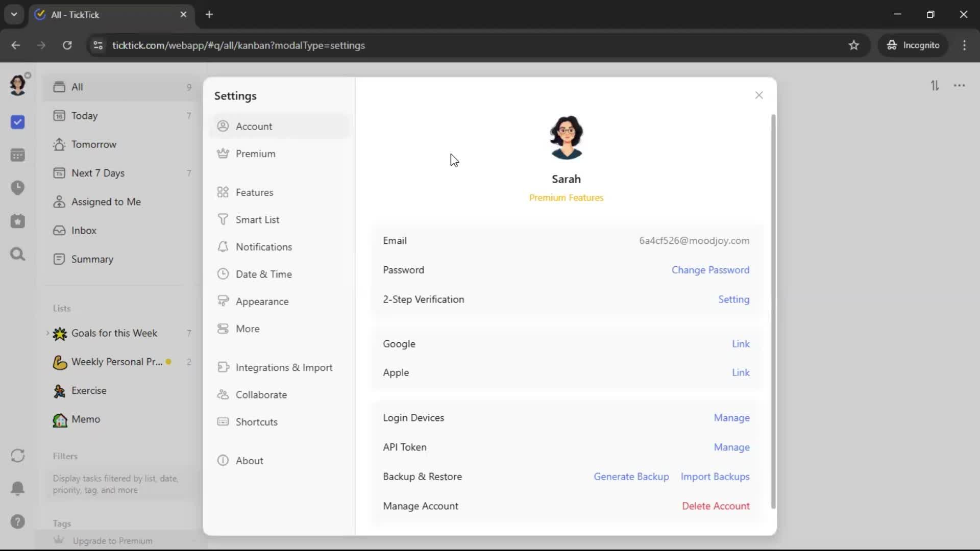Click the sort arrows icon at top right
This screenshot has height=551, width=980.
[x=935, y=86]
